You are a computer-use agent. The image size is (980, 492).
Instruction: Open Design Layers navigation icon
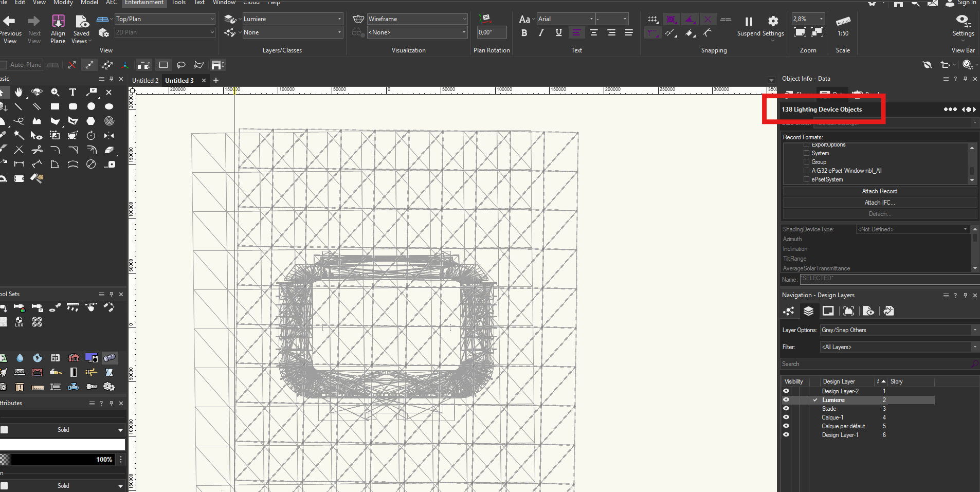click(x=808, y=311)
